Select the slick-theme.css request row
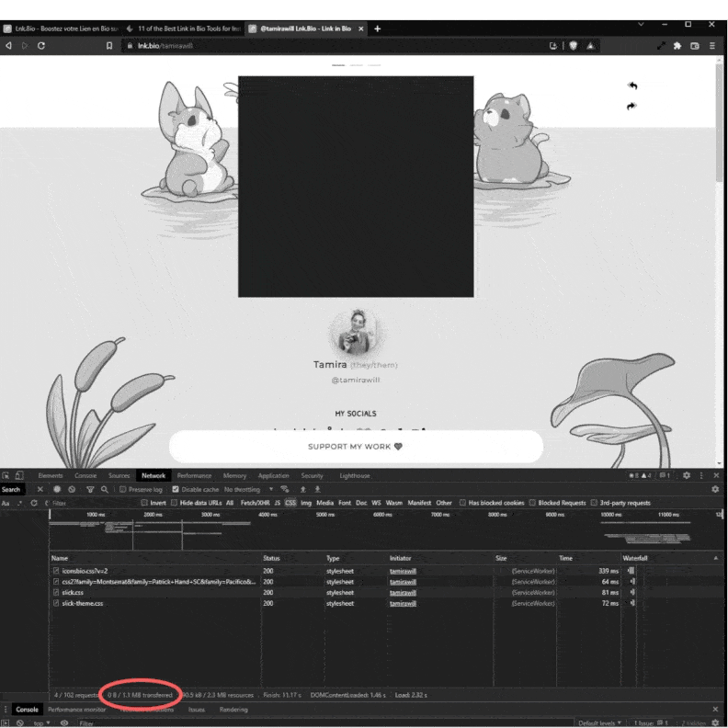Image resolution: width=728 pixels, height=728 pixels. tap(386, 603)
